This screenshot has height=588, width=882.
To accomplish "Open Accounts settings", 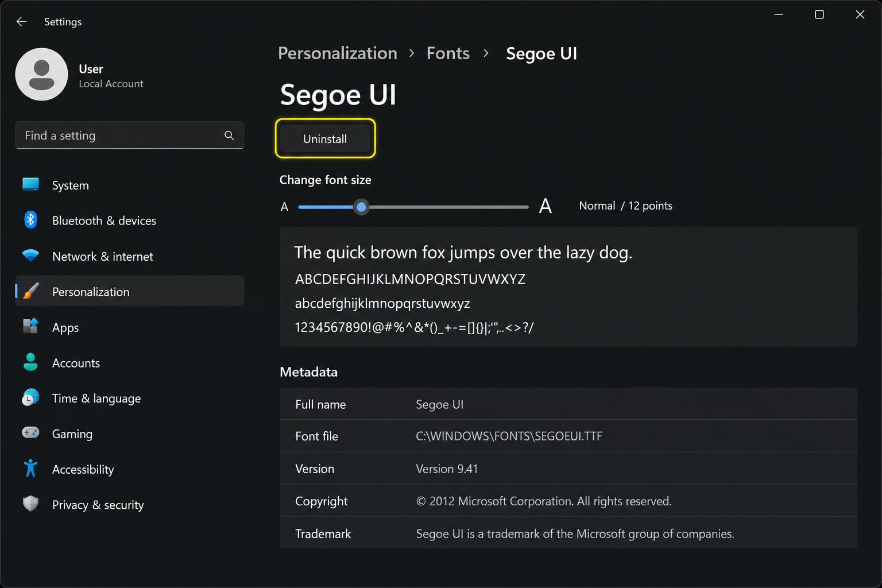I will 130,363.
